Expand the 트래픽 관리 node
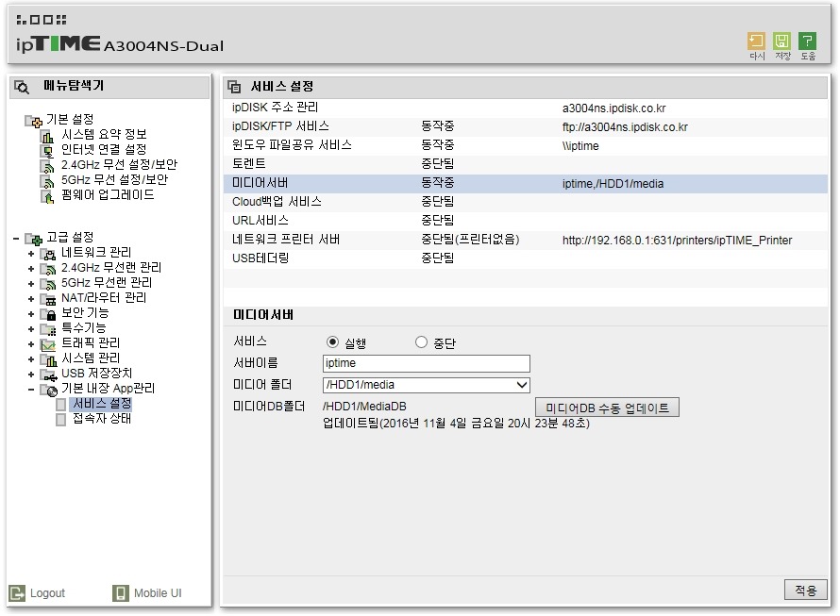This screenshot has height=616, width=840. click(x=31, y=344)
